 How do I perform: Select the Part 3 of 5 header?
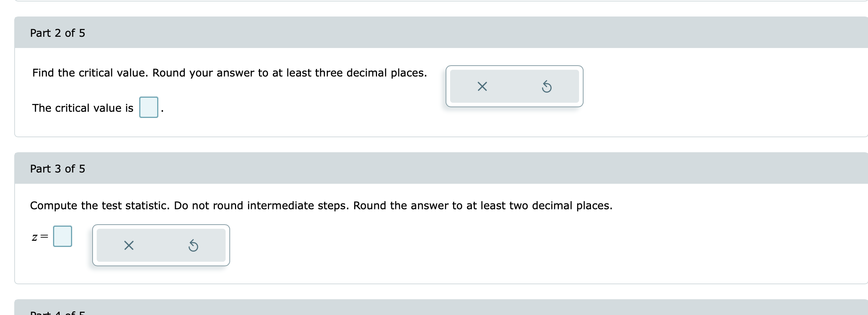[58, 169]
